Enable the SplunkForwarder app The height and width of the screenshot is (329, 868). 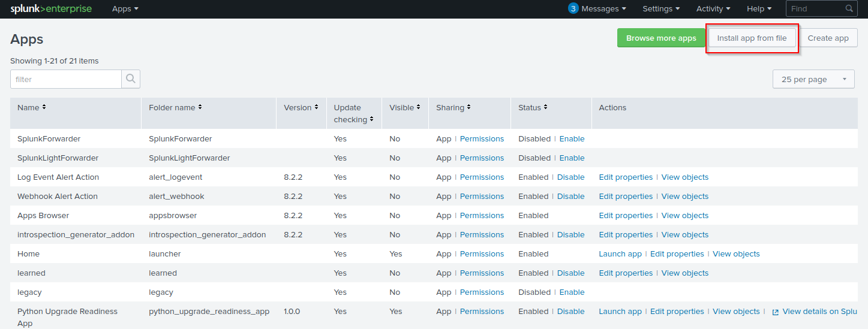coord(572,138)
